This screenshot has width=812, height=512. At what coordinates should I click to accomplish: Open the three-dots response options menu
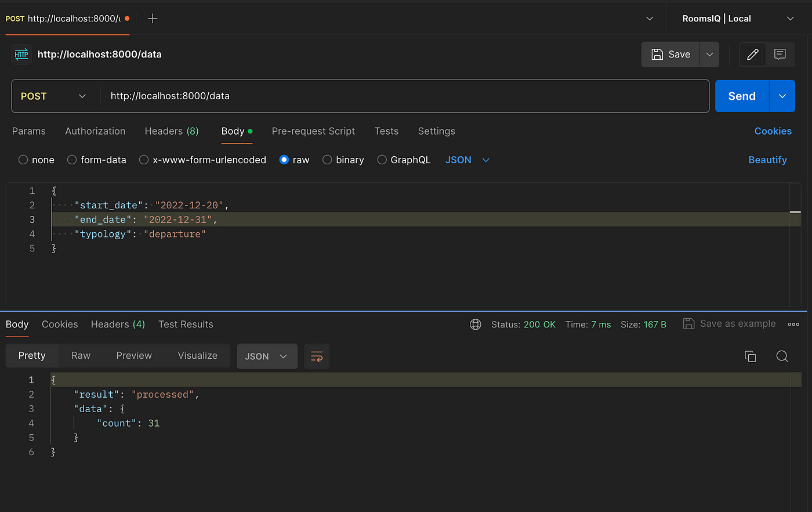tap(793, 324)
